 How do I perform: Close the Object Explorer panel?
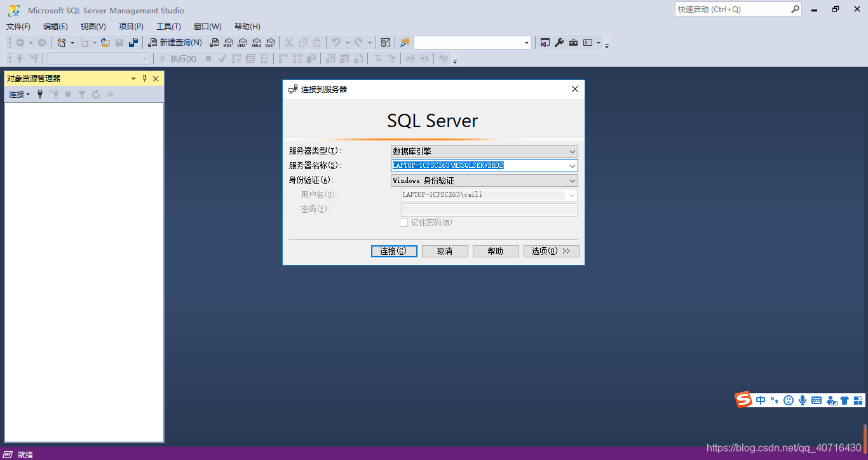coord(156,78)
